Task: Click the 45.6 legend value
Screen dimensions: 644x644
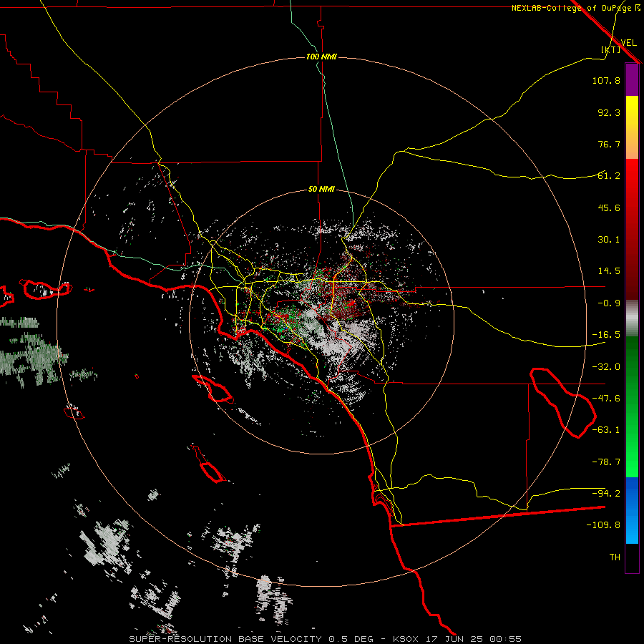Action: (609, 208)
